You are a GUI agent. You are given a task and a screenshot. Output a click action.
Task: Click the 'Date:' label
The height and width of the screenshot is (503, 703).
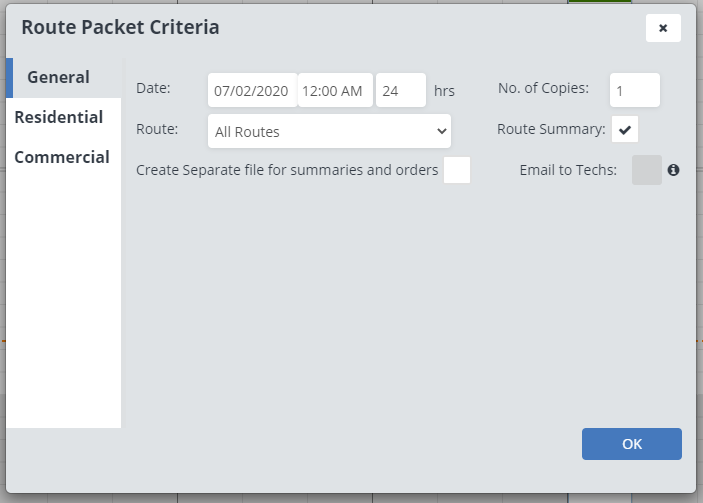click(154, 88)
